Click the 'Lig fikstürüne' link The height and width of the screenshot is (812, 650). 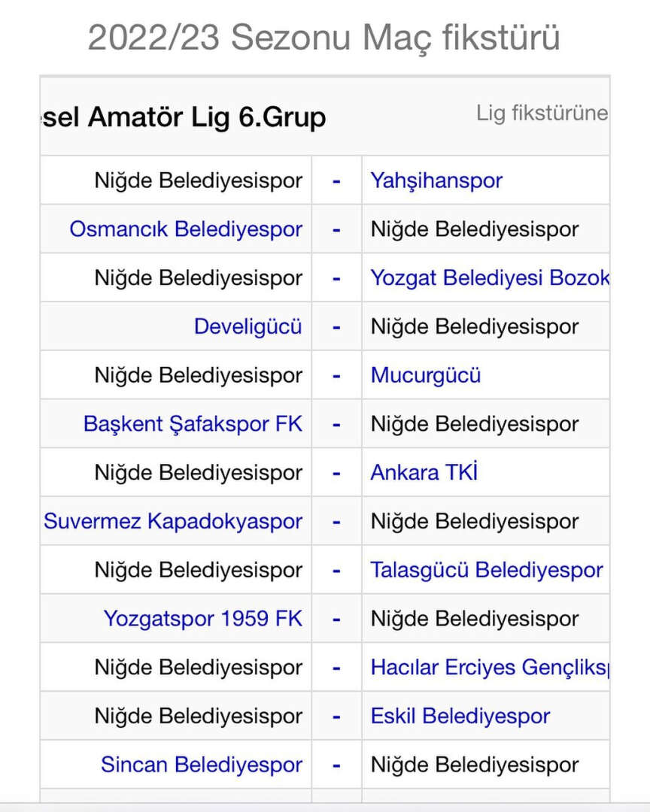click(x=542, y=114)
